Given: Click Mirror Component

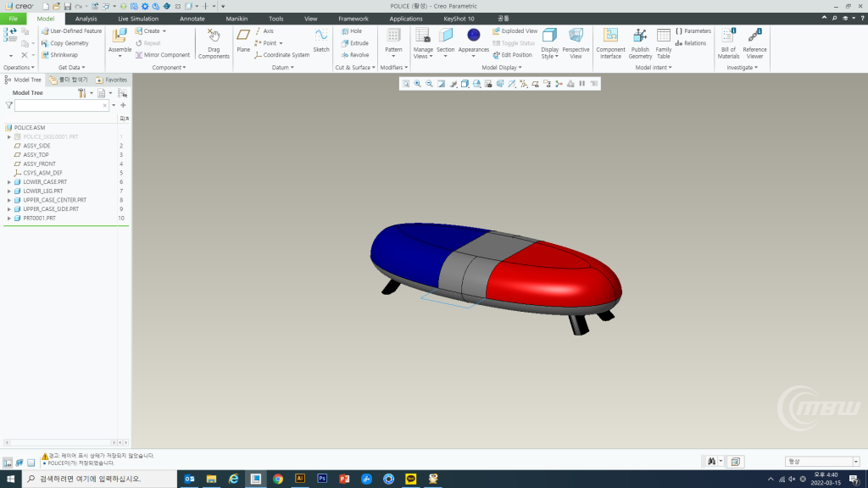Looking at the screenshot, I should [162, 55].
